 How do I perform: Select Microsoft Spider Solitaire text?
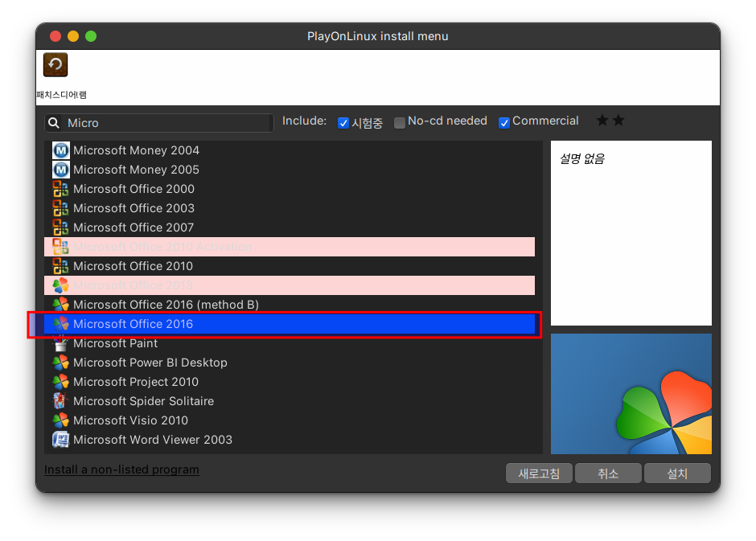[143, 401]
